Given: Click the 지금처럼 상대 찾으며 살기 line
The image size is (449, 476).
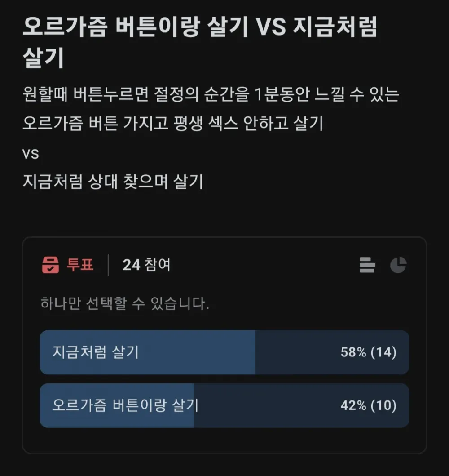Looking at the screenshot, I should (113, 182).
